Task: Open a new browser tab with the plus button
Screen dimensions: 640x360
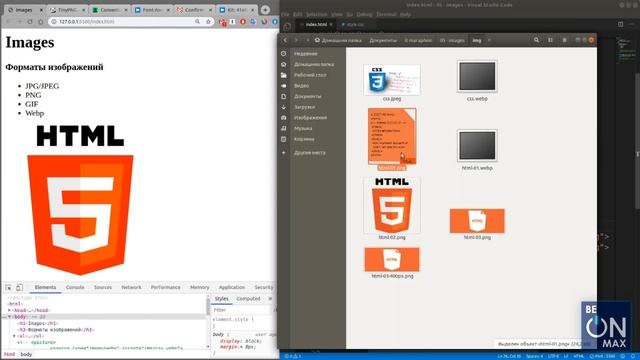Action: tap(265, 9)
